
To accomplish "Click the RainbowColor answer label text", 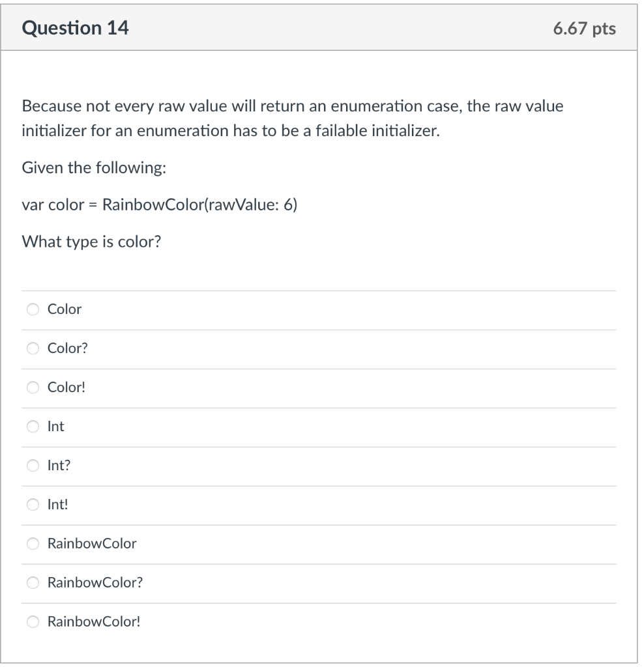I will click(91, 544).
